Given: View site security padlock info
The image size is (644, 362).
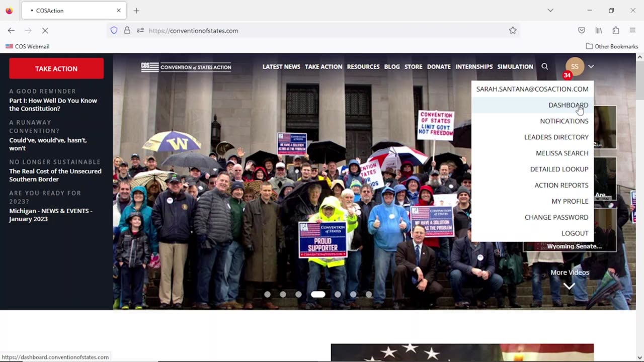Looking at the screenshot, I should (127, 31).
